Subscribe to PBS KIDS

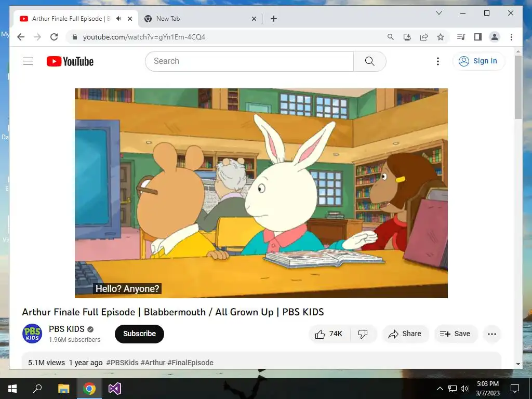tap(139, 334)
